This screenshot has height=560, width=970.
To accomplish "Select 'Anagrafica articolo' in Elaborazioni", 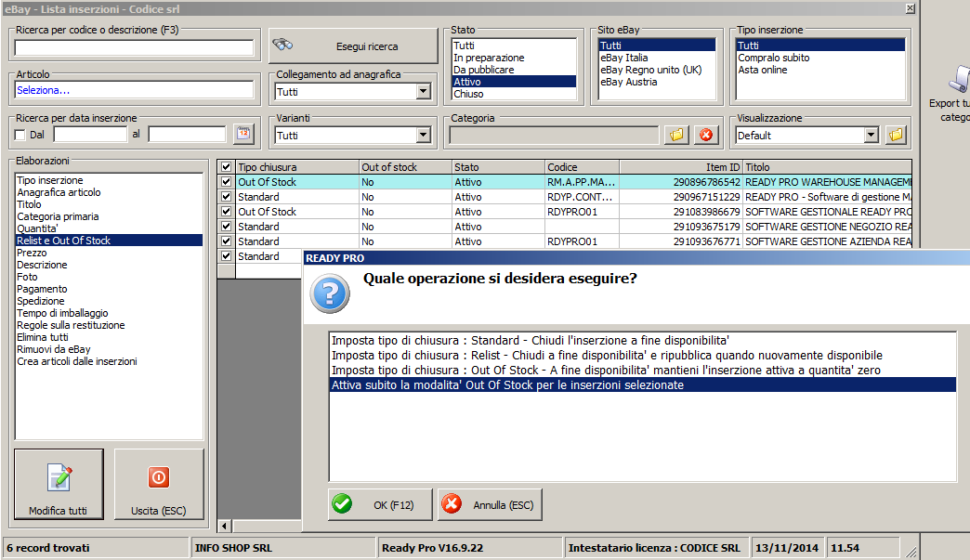I will (x=59, y=192).
